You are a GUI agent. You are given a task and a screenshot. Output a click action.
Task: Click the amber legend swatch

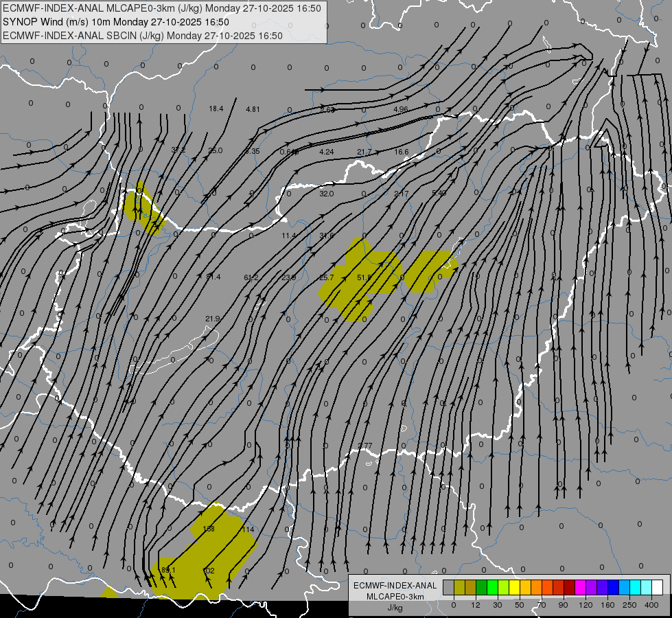pyautogui.click(x=525, y=587)
